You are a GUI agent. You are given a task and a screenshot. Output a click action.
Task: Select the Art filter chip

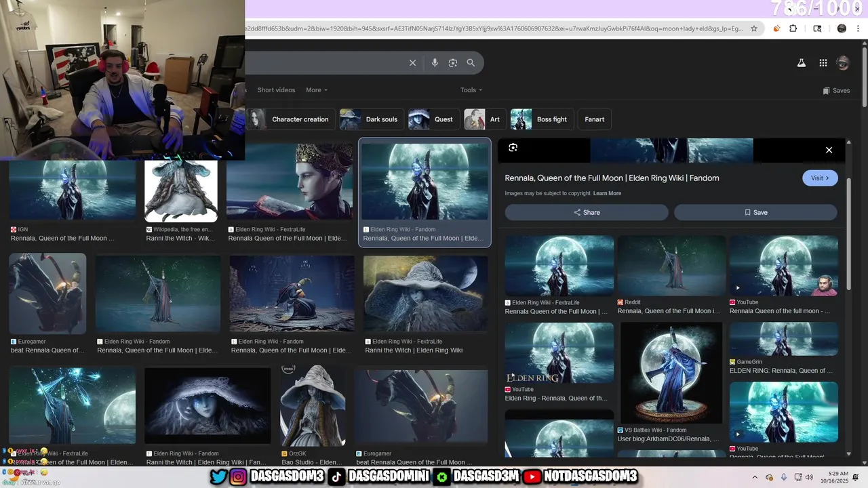(x=485, y=119)
